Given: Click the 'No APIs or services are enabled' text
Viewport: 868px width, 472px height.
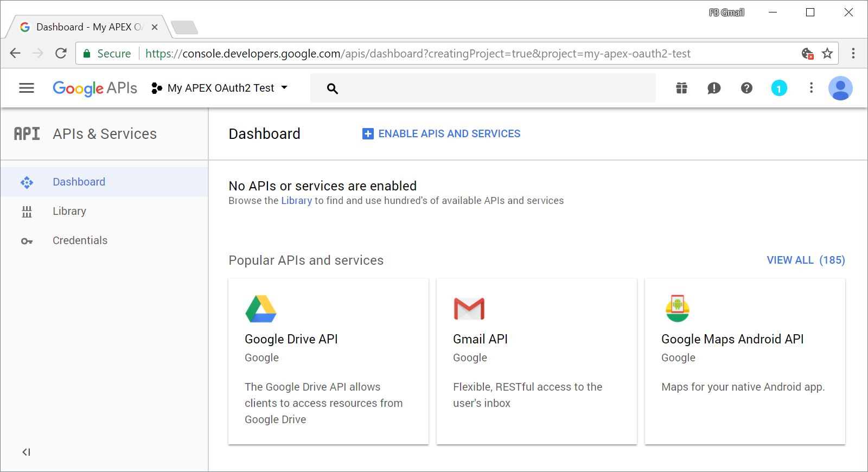Looking at the screenshot, I should [x=323, y=186].
